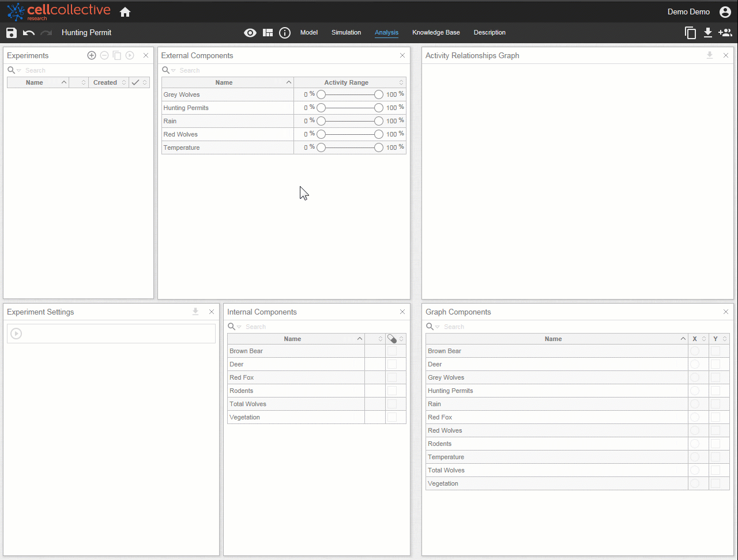Click the copy model icon
The image size is (738, 560).
tap(690, 33)
